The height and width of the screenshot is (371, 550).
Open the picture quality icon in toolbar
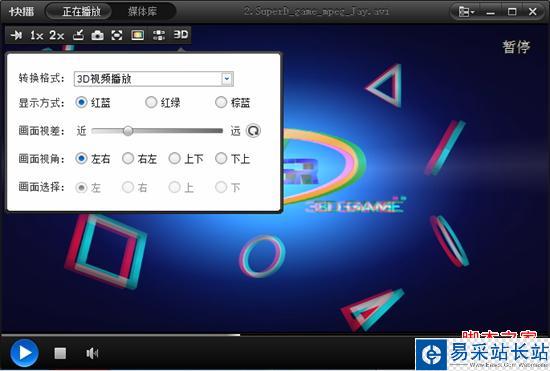[x=138, y=35]
